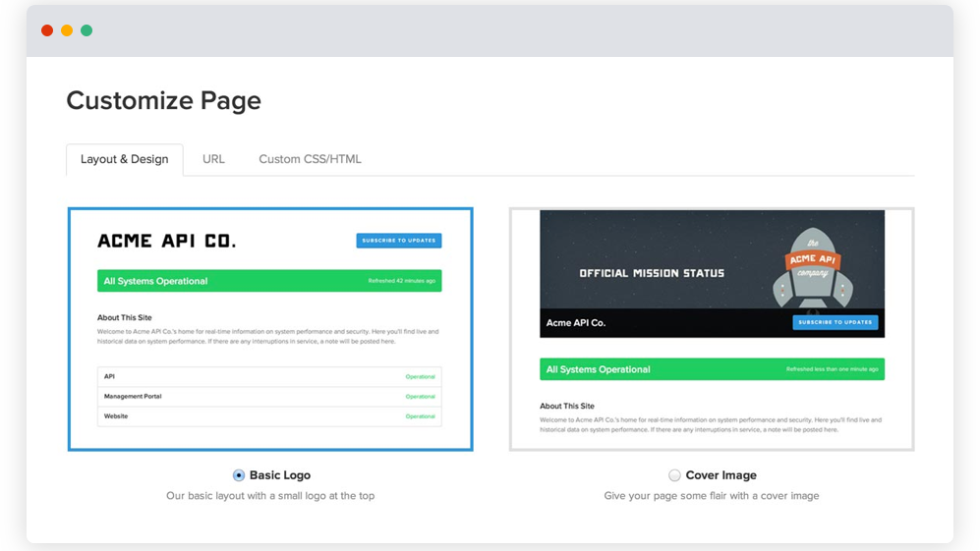
Task: Click the 'Give your page some flair' description
Action: point(712,496)
